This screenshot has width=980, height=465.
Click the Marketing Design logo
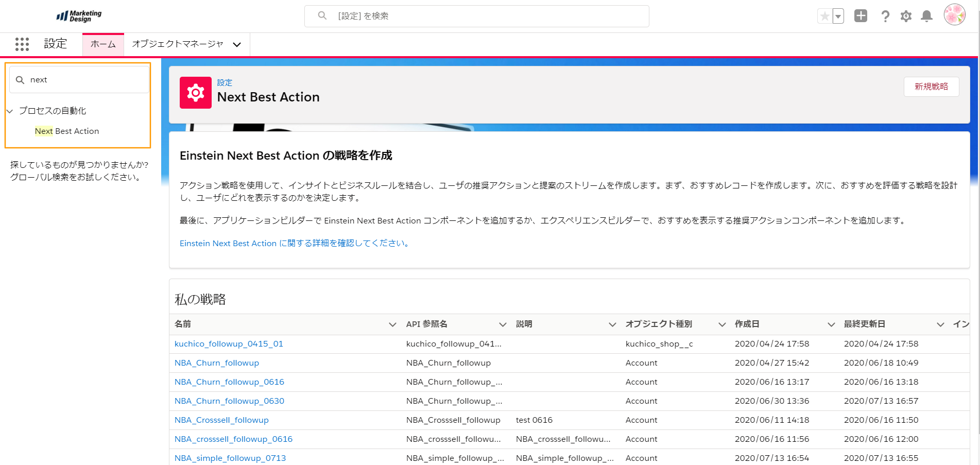[x=79, y=16]
